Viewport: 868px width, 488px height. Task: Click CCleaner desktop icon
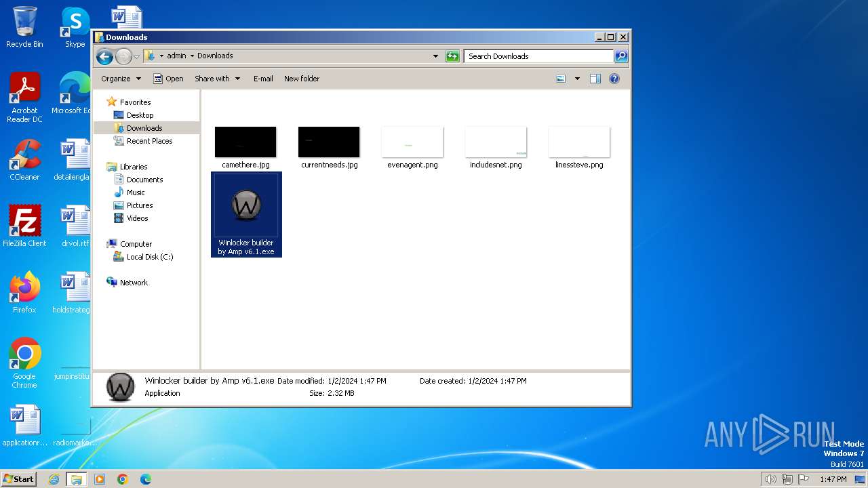pyautogui.click(x=24, y=160)
